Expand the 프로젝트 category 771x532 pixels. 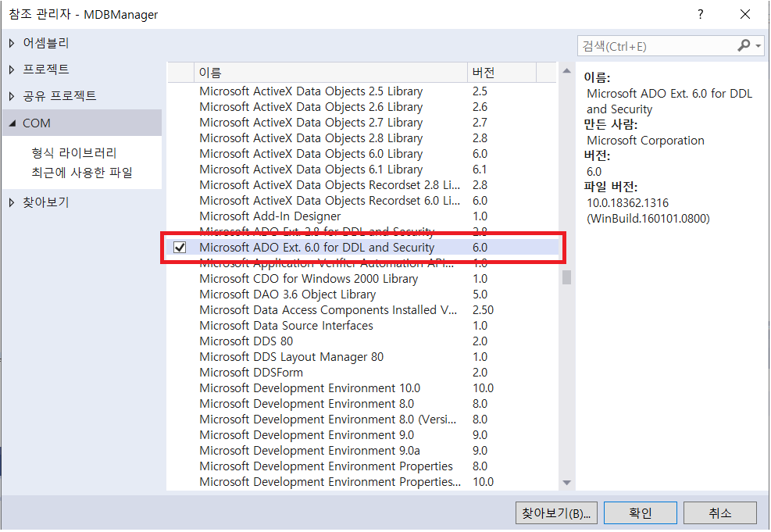pyautogui.click(x=12, y=70)
